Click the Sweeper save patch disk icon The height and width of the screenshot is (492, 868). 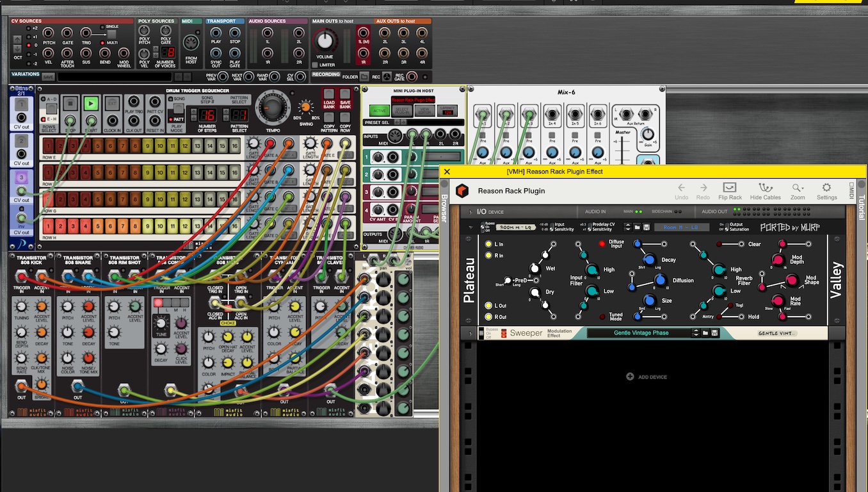(715, 333)
